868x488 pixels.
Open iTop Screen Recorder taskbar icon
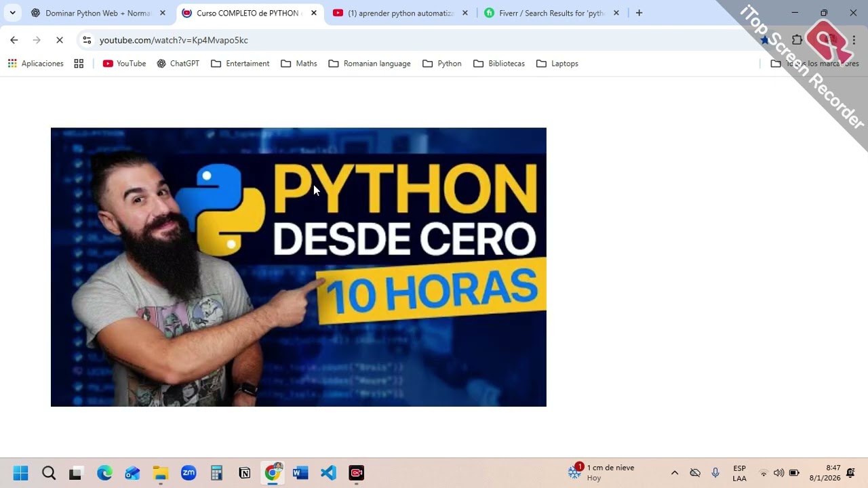click(x=357, y=472)
